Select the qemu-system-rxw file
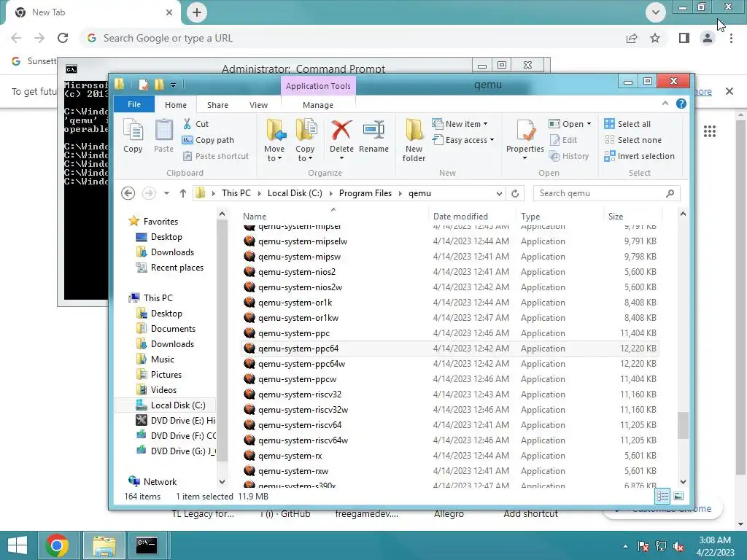Image resolution: width=747 pixels, height=560 pixels. click(449, 470)
